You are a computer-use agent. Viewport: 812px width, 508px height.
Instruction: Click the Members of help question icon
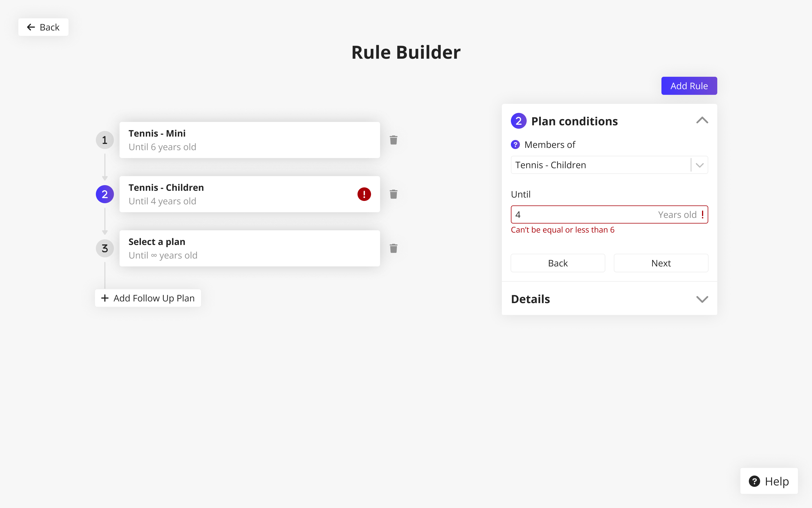pyautogui.click(x=515, y=145)
